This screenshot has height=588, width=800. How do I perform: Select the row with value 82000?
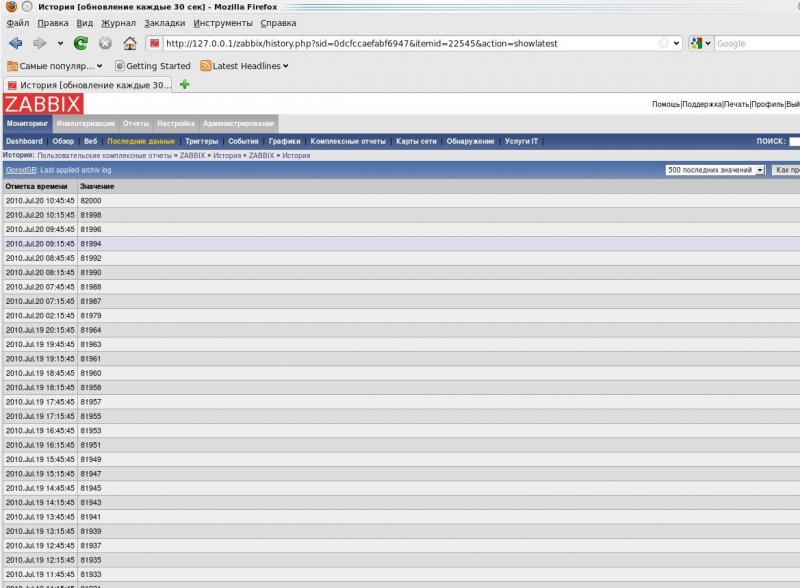401,201
